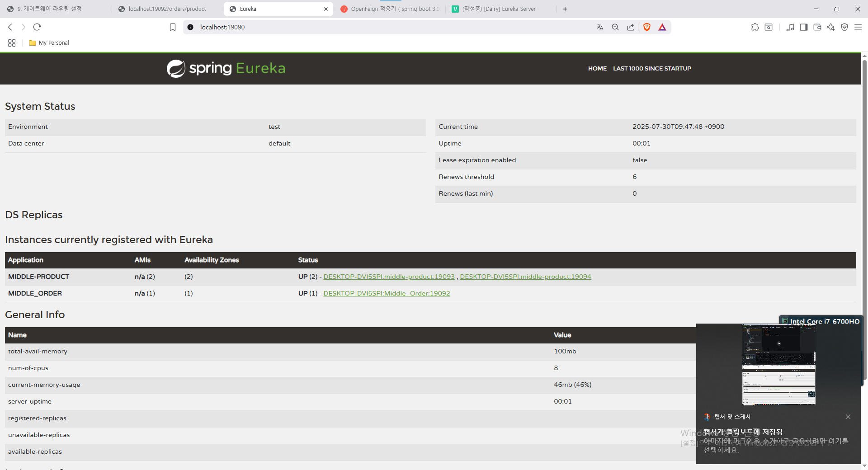The image size is (868, 470).
Task: Open Leo AI sparkle icon
Action: [x=831, y=27]
